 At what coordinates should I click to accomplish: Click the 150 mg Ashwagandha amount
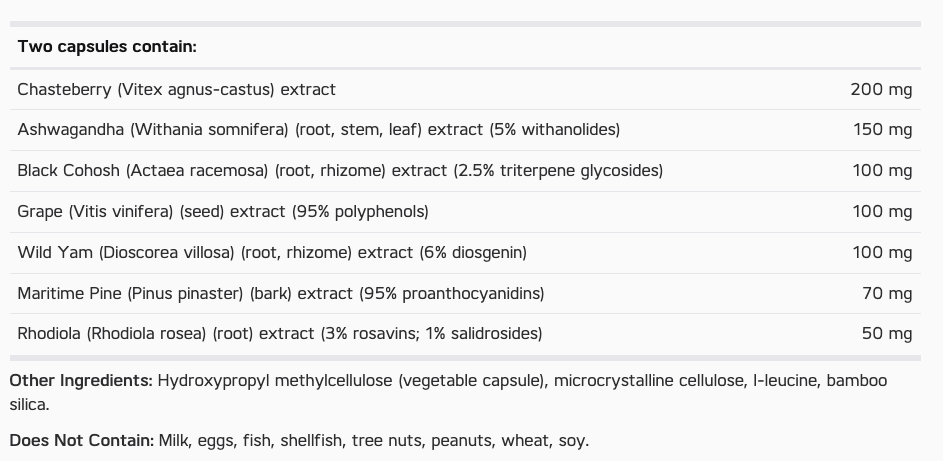click(882, 130)
